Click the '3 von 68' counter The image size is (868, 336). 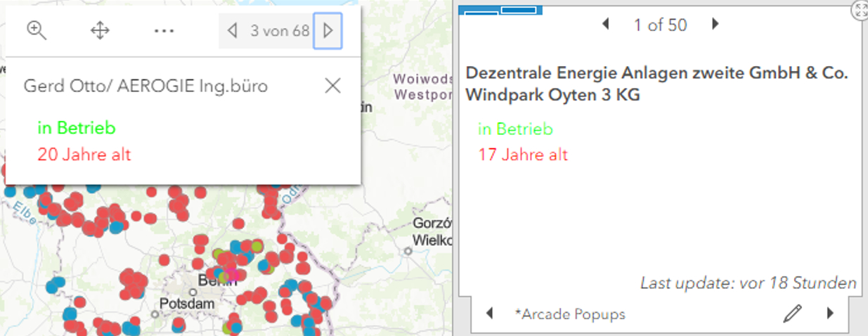coord(280,31)
